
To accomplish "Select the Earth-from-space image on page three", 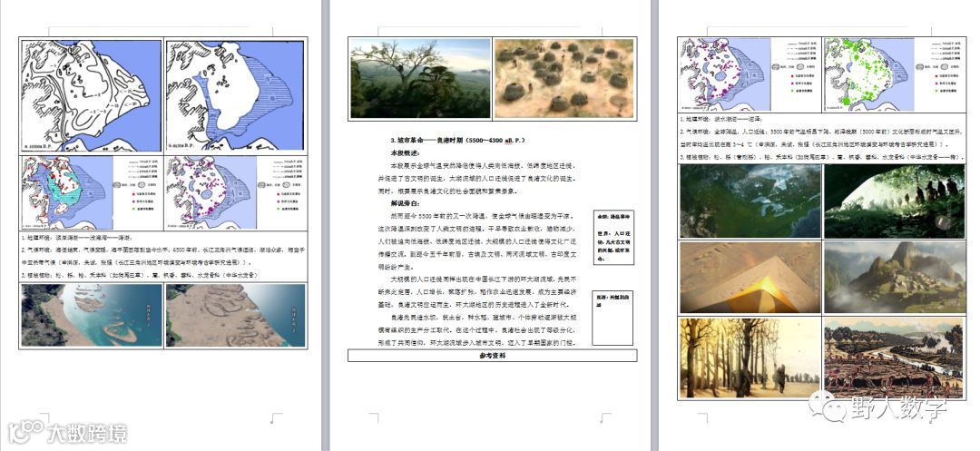I will pos(750,201).
